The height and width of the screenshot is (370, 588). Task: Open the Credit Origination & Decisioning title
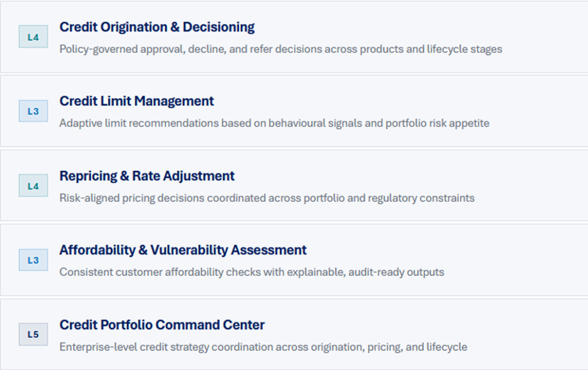click(x=157, y=27)
